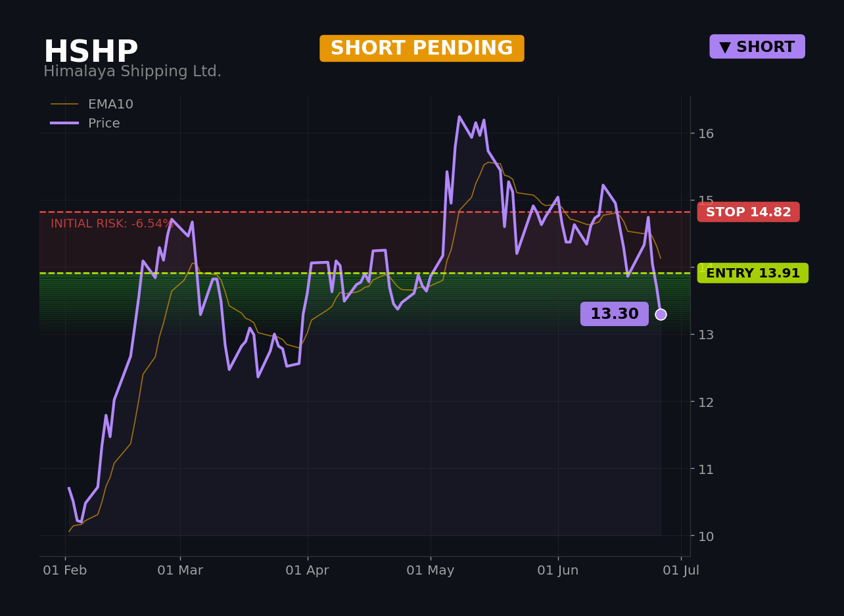844x616 pixels.
Task: Click the EMA10 legend entry
Action: [x=92, y=105]
